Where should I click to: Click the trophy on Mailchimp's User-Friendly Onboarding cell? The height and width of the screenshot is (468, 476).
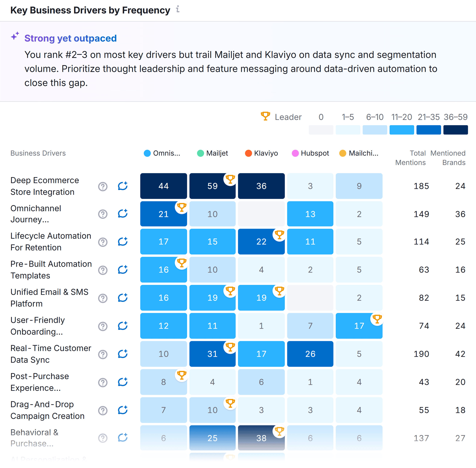[377, 319]
